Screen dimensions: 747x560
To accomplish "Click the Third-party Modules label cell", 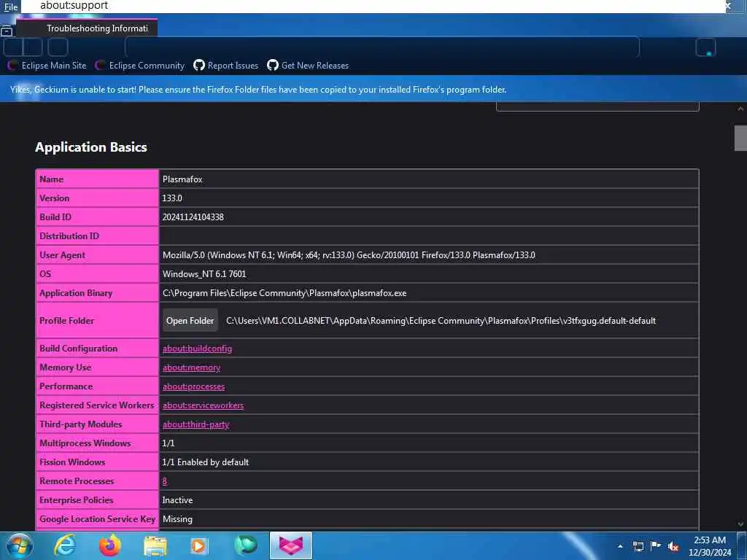I will coord(97,424).
